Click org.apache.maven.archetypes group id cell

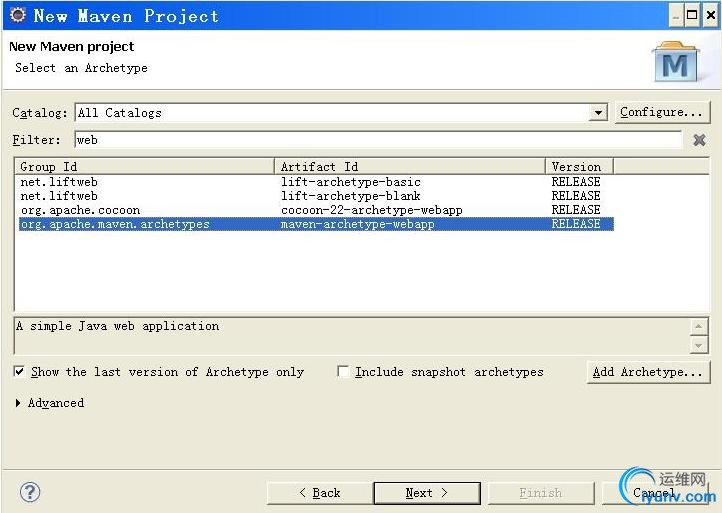[115, 224]
